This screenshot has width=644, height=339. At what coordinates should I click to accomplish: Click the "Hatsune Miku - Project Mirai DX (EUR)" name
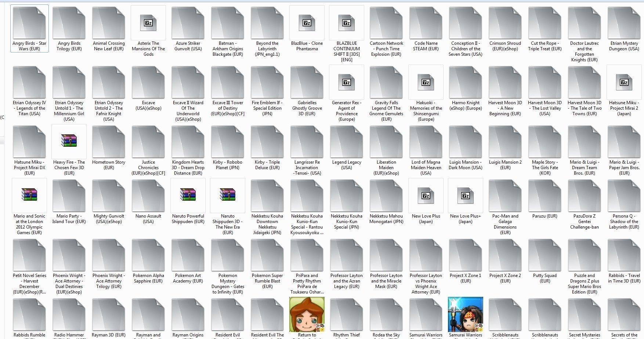pyautogui.click(x=29, y=168)
